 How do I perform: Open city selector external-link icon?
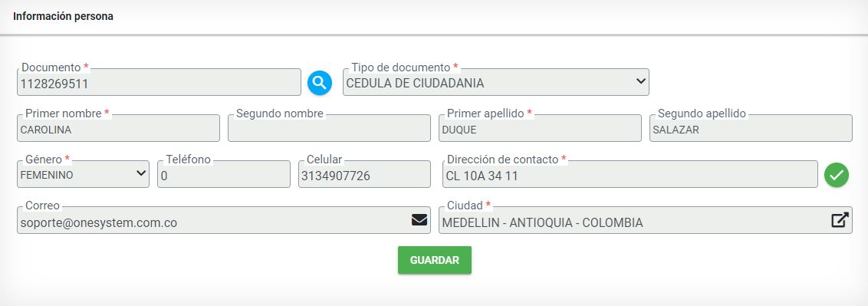point(840,220)
